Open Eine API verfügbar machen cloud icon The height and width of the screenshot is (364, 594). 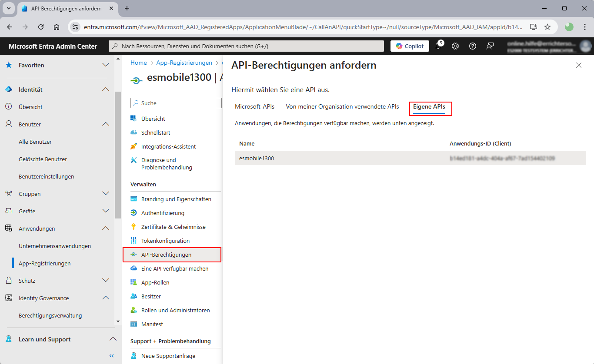pyautogui.click(x=133, y=268)
